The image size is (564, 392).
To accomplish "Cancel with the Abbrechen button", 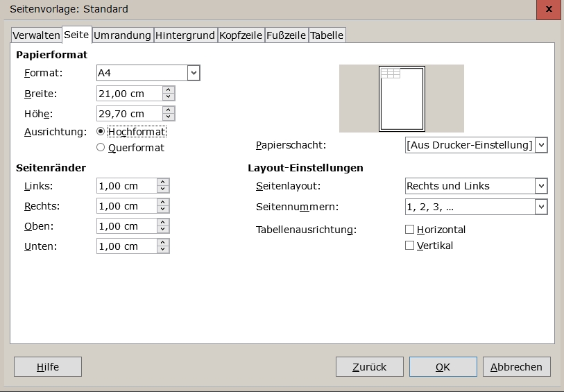I will (x=517, y=367).
